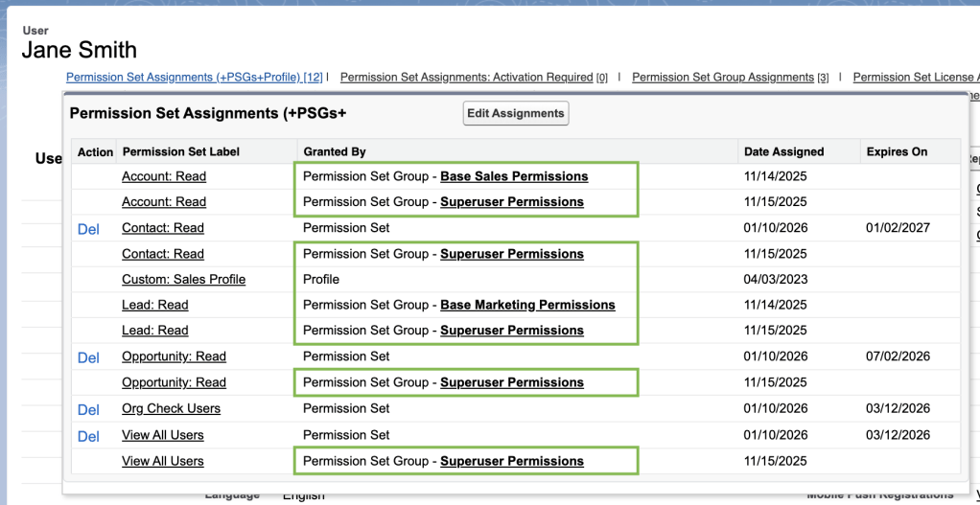
Task: View the Base Marketing Permissions group
Action: (x=527, y=305)
